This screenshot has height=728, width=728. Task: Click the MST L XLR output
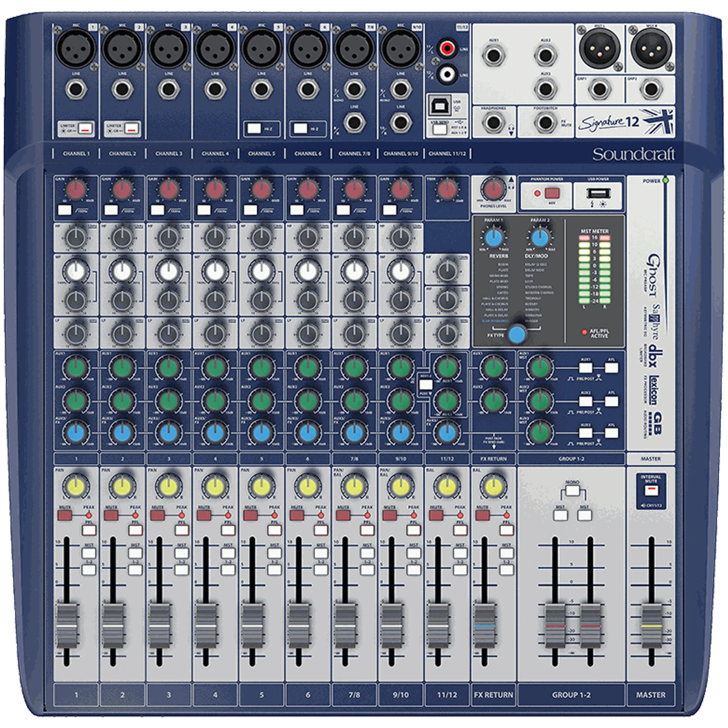pos(600,49)
